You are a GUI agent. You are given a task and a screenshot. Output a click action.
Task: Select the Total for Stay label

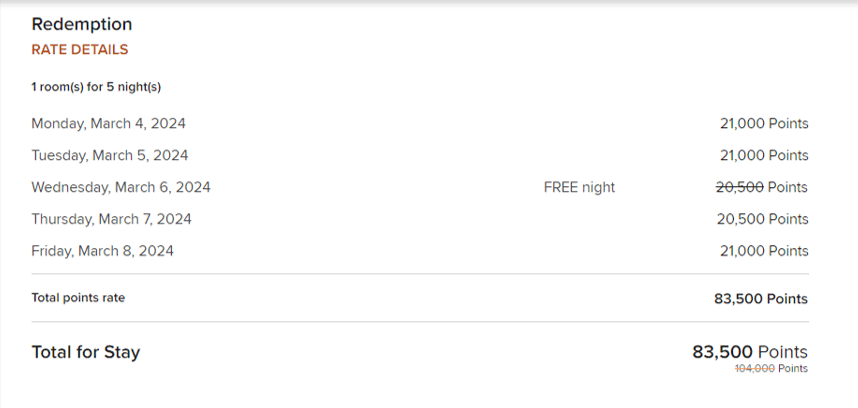point(86,352)
